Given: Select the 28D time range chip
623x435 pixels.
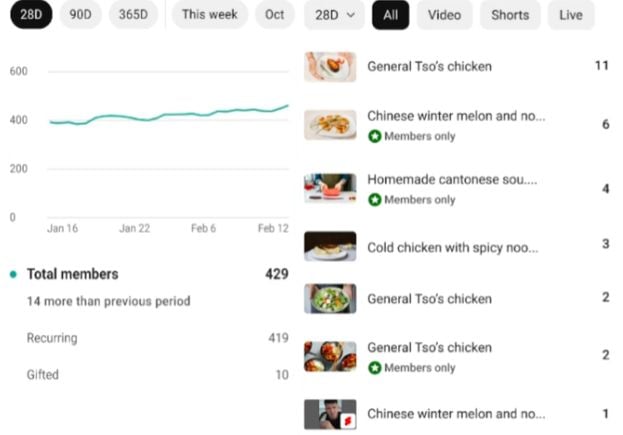Looking at the screenshot, I should pos(31,15).
